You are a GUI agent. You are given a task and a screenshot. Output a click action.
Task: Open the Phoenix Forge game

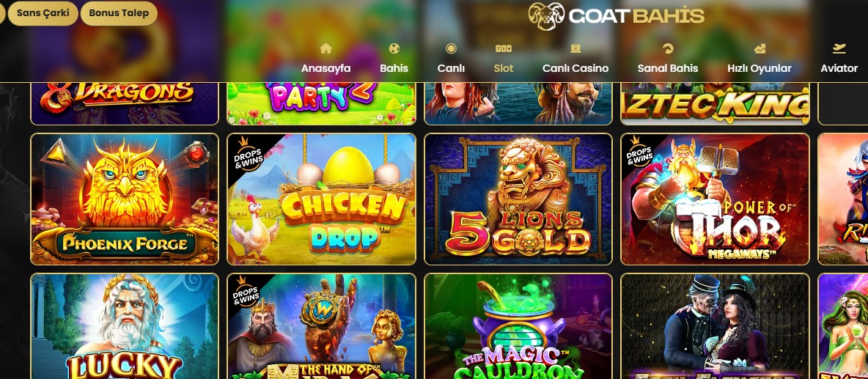pos(125,199)
